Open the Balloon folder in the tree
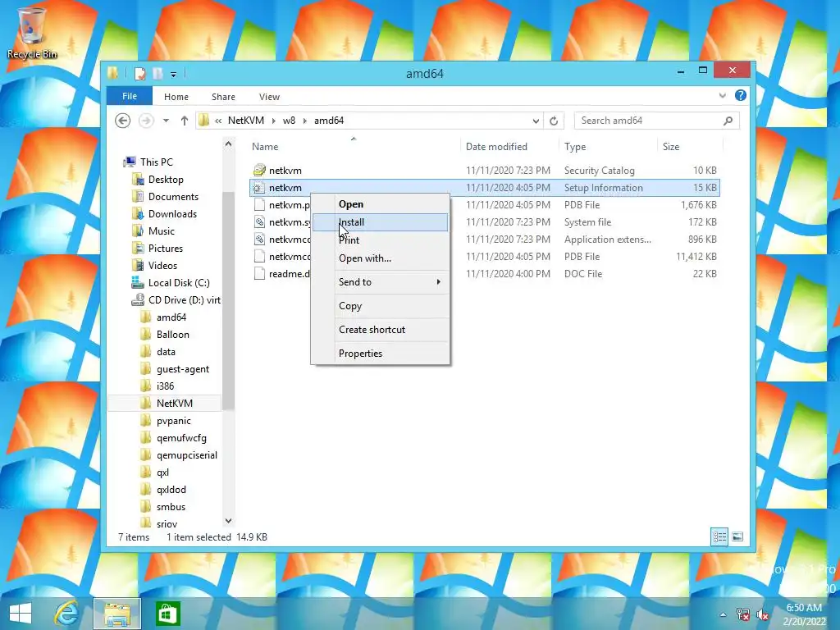This screenshot has height=630, width=840. tap(172, 335)
